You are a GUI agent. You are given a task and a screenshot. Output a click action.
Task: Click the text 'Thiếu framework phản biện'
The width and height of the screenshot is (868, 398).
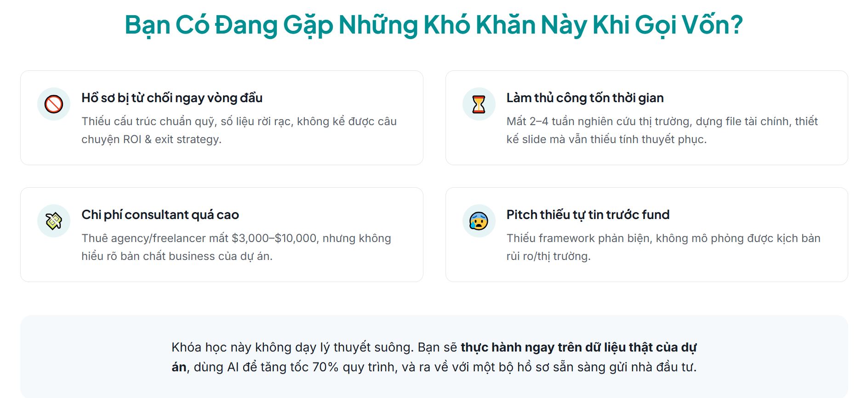pyautogui.click(x=579, y=238)
